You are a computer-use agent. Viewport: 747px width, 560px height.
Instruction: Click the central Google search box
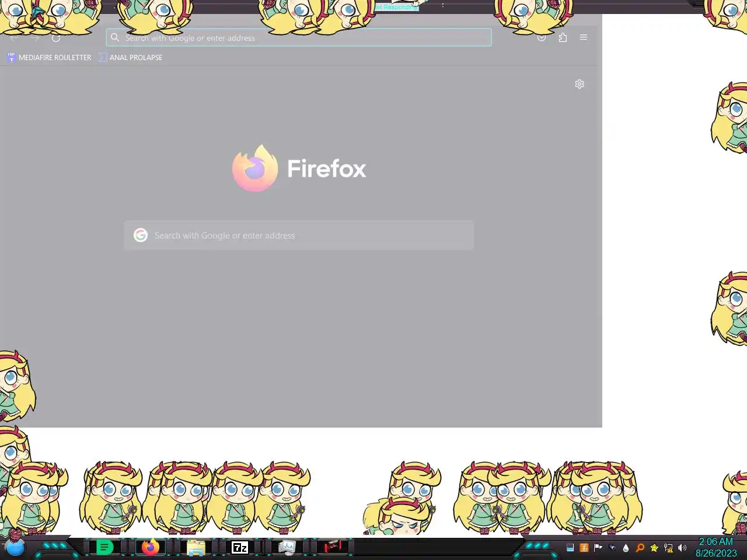pos(299,235)
